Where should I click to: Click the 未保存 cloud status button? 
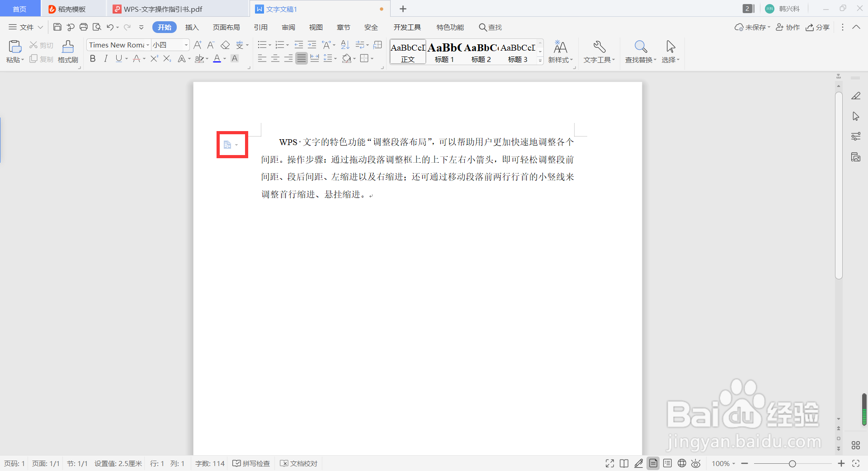coord(752,27)
